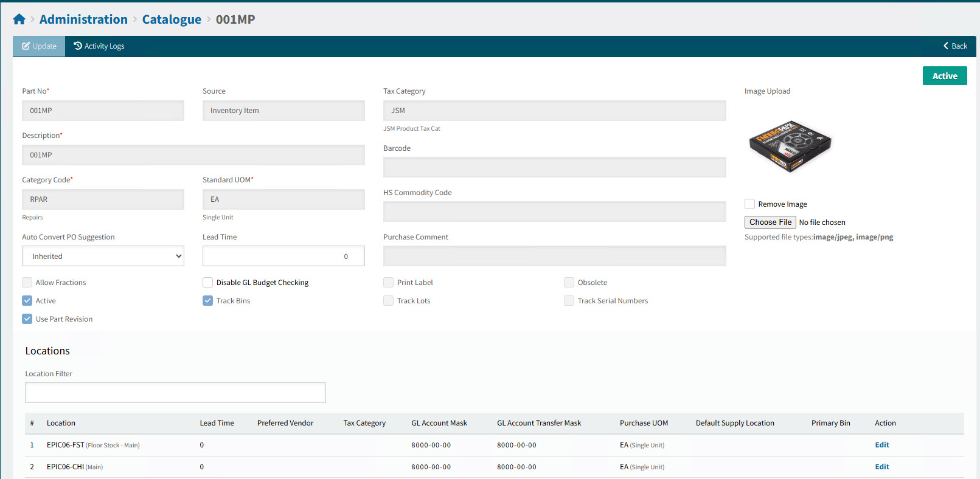Select the Update tab

[x=39, y=46]
